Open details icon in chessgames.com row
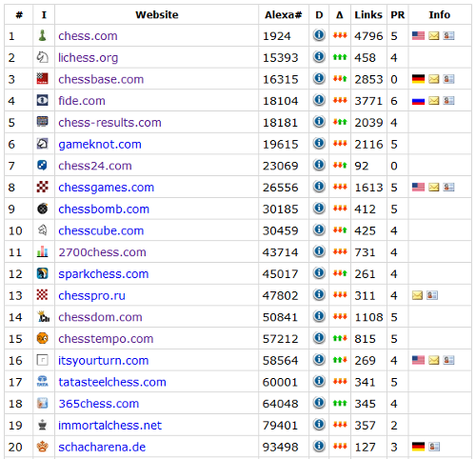The image size is (476, 459). point(319,186)
